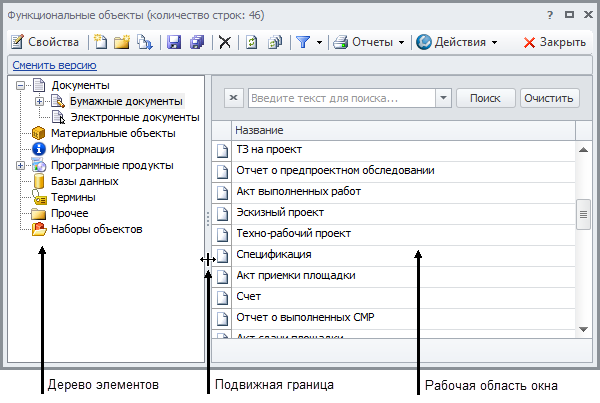Click the blue floppy disk save icon
The height and width of the screenshot is (403, 600).
pyautogui.click(x=174, y=42)
